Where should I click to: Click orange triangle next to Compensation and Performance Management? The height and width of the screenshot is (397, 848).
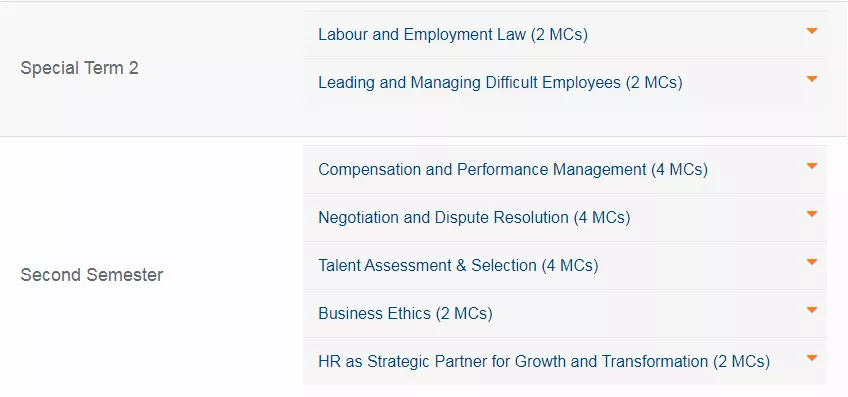coord(811,166)
